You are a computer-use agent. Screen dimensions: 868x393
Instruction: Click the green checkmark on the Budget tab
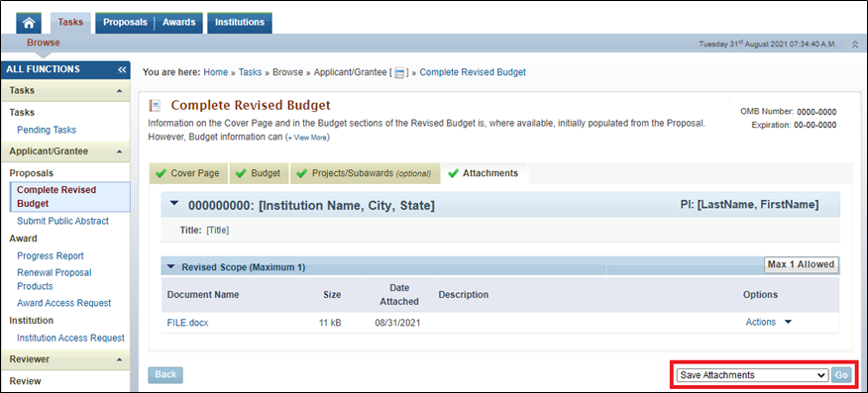[x=242, y=173]
